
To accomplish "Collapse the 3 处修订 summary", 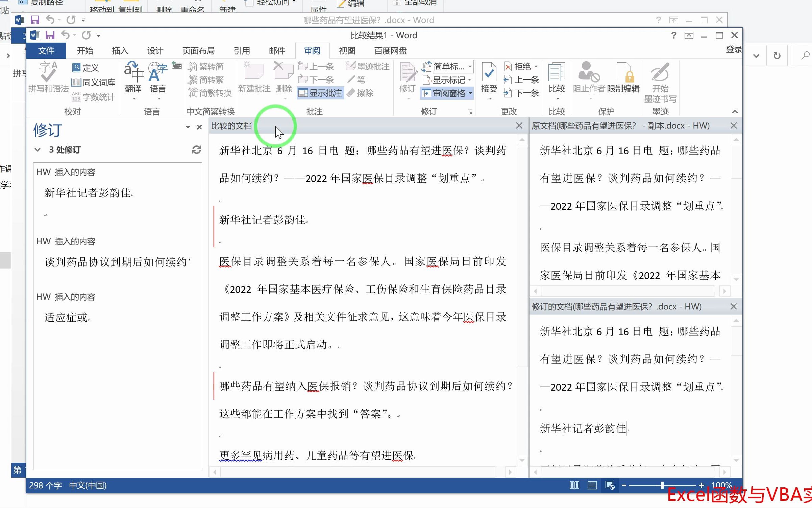I will pos(38,149).
